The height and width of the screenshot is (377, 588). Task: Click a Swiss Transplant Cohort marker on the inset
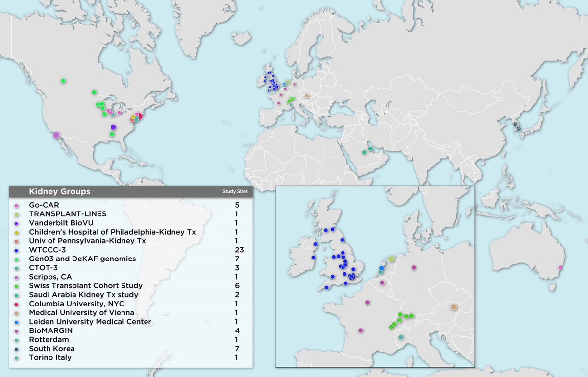400,315
